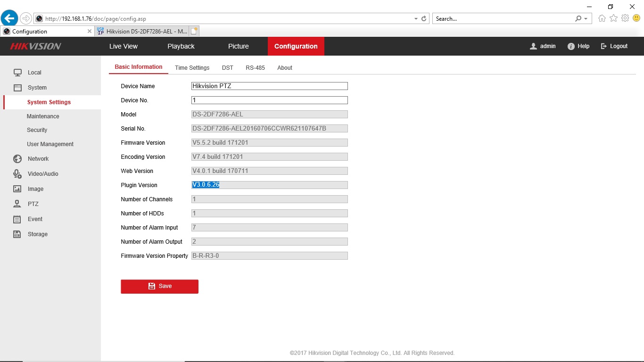The image size is (644, 362).
Task: Click the browser Home icon
Action: (602, 18)
